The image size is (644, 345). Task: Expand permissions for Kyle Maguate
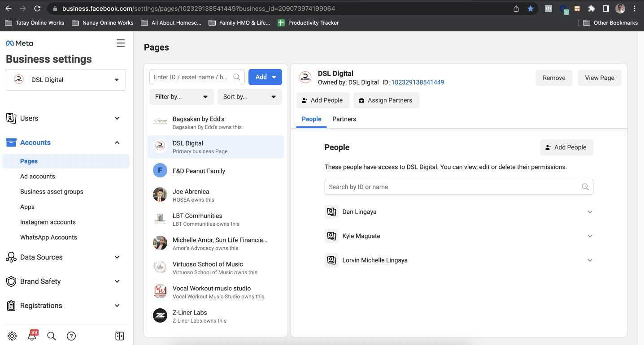click(590, 236)
